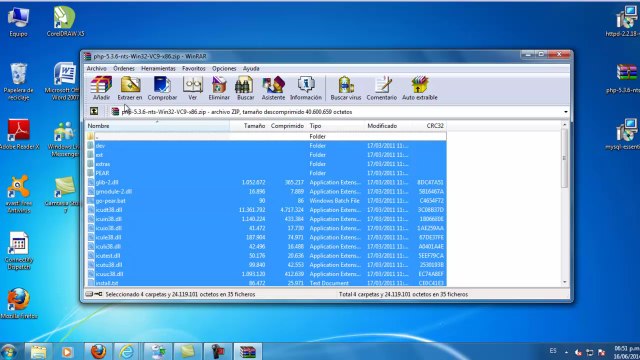This screenshot has height=360, width=640.
Task: Select the dev folder row
Action: click(266, 146)
